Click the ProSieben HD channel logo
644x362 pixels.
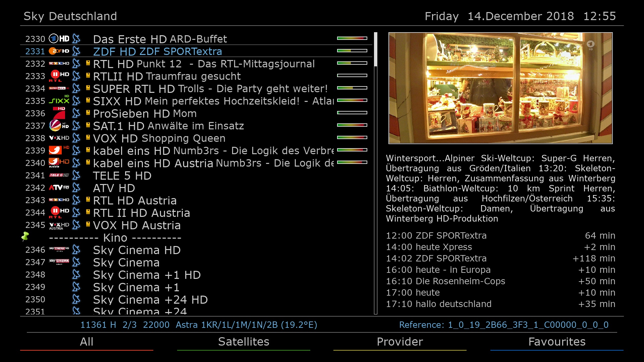[x=59, y=113]
